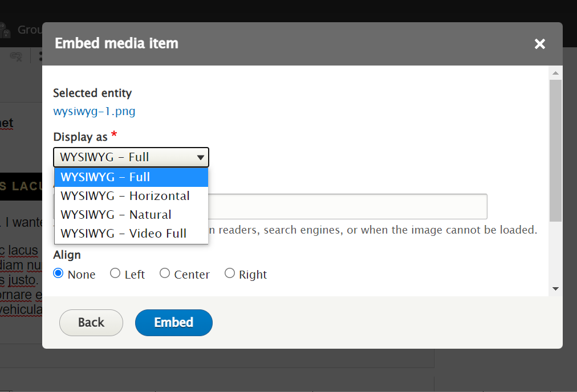The width and height of the screenshot is (577, 392).
Task: Select WYSIWYG - Horizontal from the list
Action: (131, 196)
